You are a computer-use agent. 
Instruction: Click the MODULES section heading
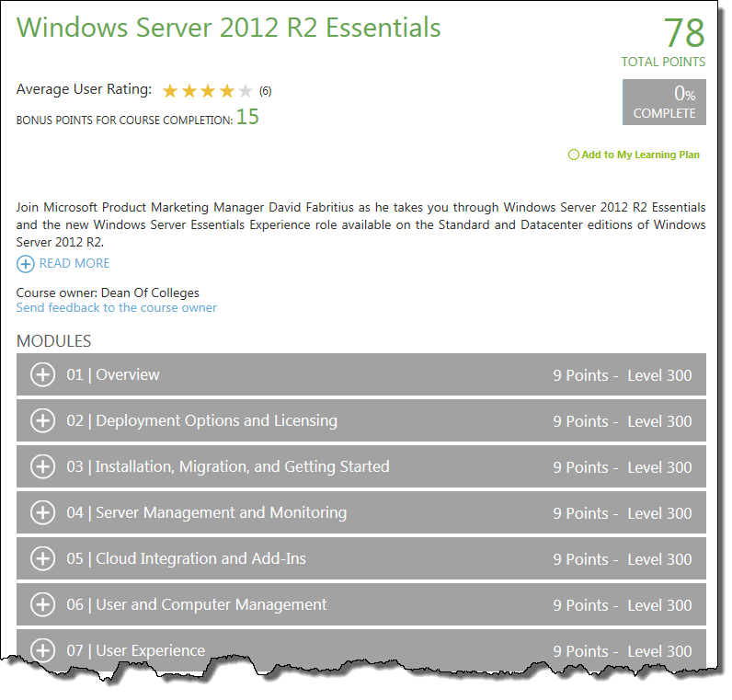[53, 341]
